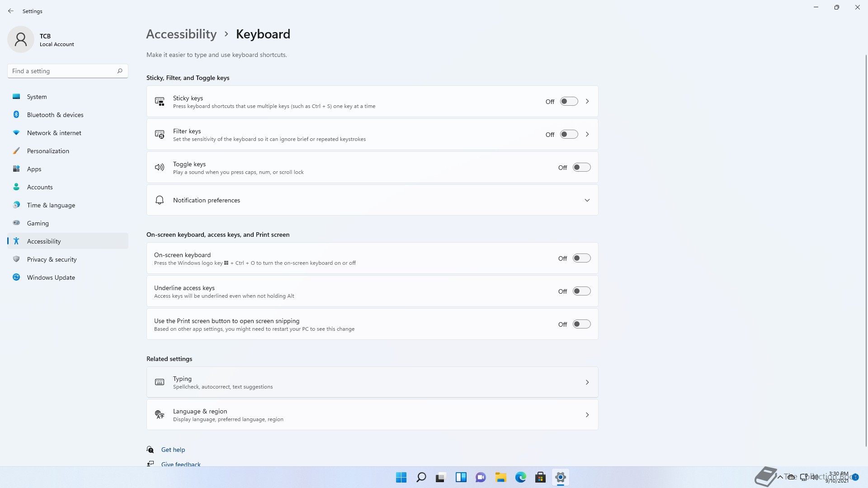Open Typing related settings arrow
This screenshot has height=488, width=868.
pyautogui.click(x=587, y=382)
